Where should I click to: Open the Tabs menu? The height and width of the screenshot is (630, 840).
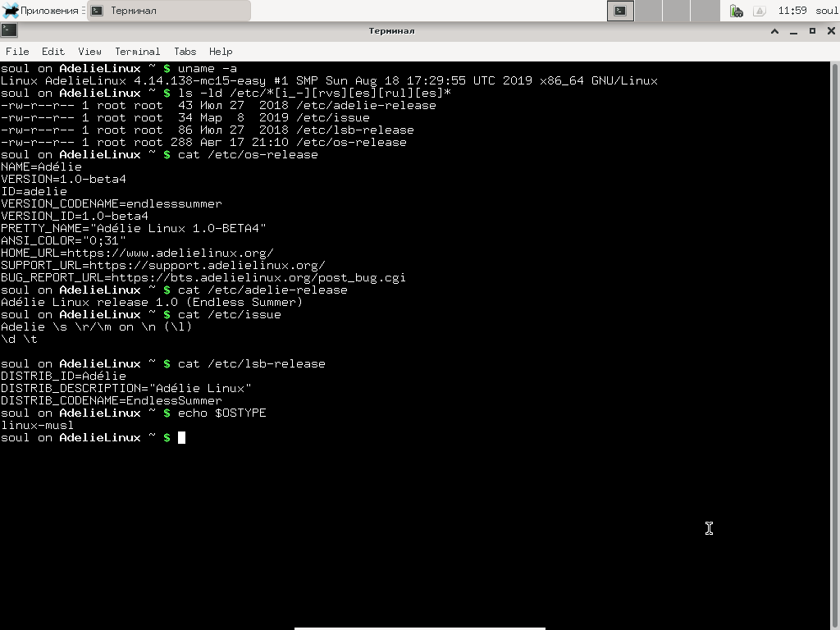(x=185, y=52)
